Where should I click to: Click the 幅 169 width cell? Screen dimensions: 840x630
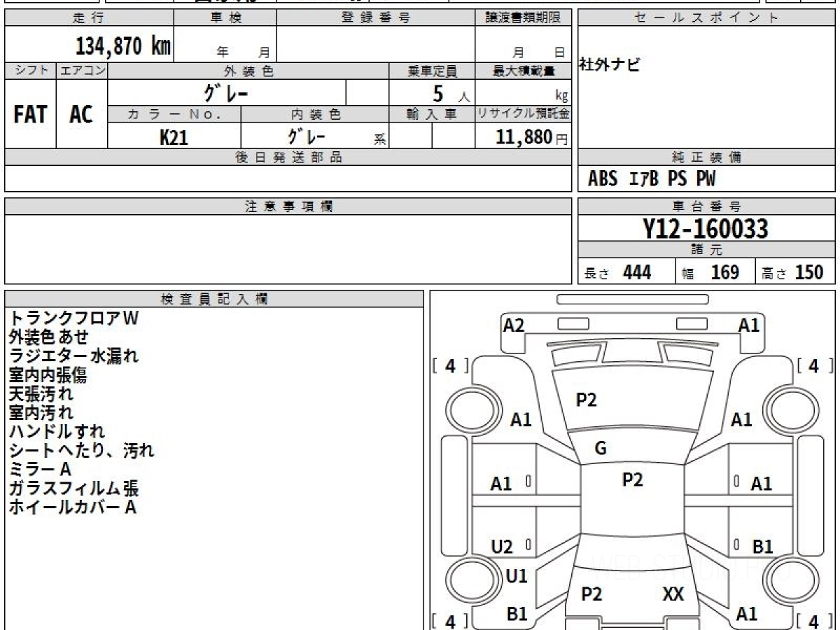point(715,272)
